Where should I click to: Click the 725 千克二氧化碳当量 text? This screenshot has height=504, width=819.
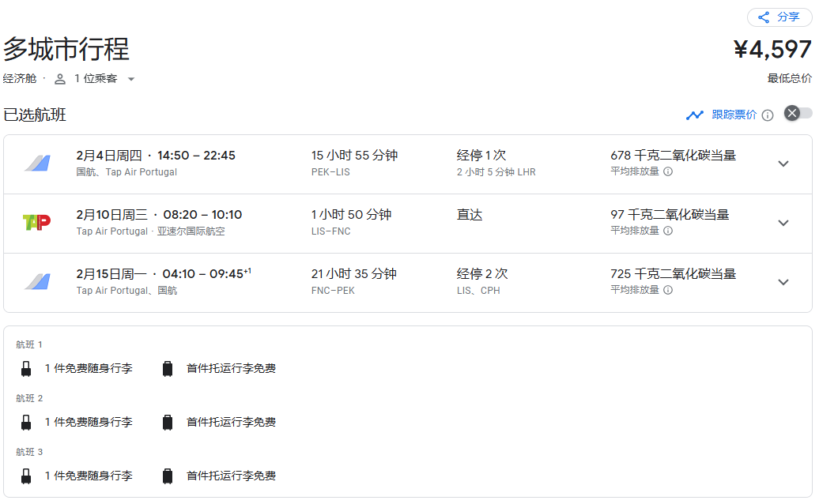pyautogui.click(x=674, y=274)
